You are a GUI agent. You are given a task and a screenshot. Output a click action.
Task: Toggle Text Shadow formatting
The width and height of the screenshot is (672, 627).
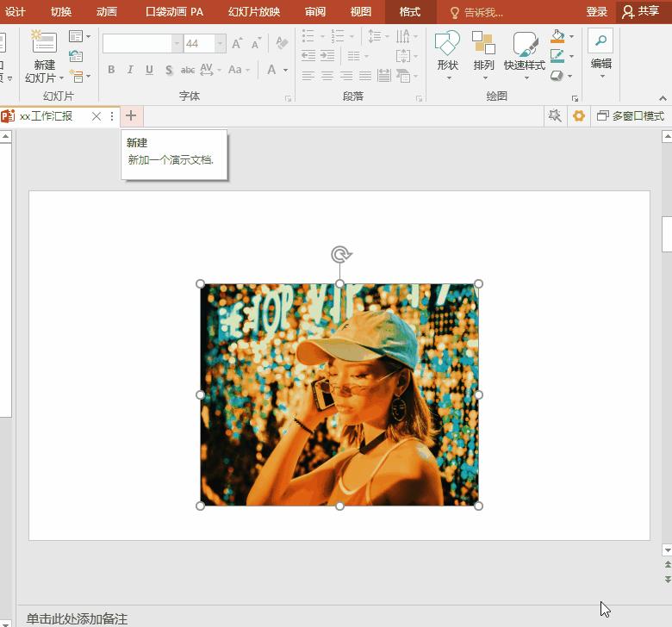pyautogui.click(x=169, y=70)
